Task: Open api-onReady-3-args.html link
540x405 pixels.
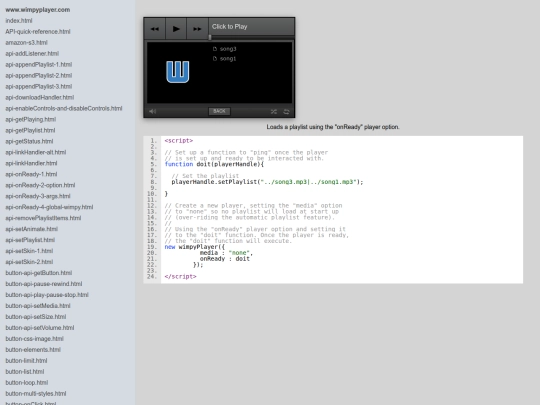Action: (x=38, y=196)
